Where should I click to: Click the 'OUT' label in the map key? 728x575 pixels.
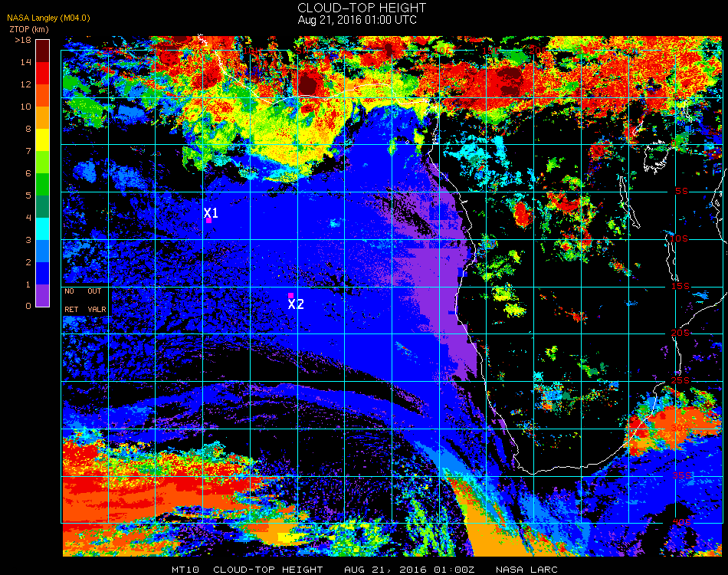94,291
